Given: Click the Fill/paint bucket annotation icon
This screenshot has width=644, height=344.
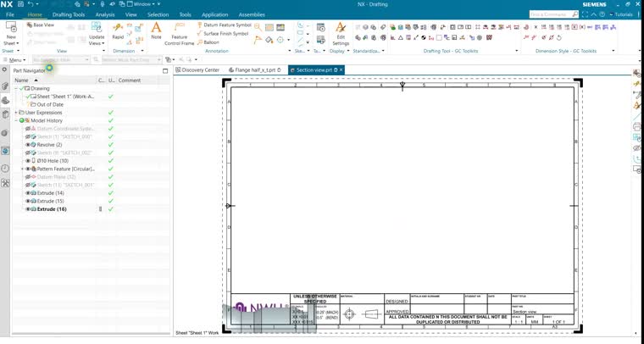Looking at the screenshot, I should tap(269, 40).
